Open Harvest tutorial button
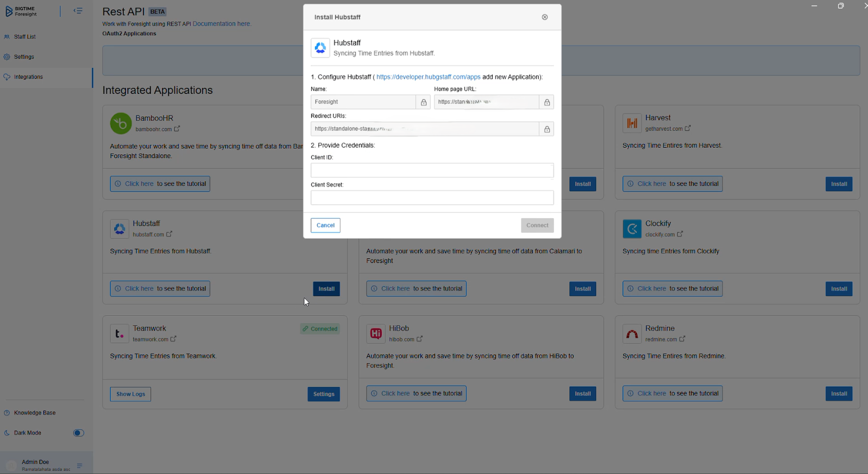This screenshot has height=474, width=868. [673, 184]
